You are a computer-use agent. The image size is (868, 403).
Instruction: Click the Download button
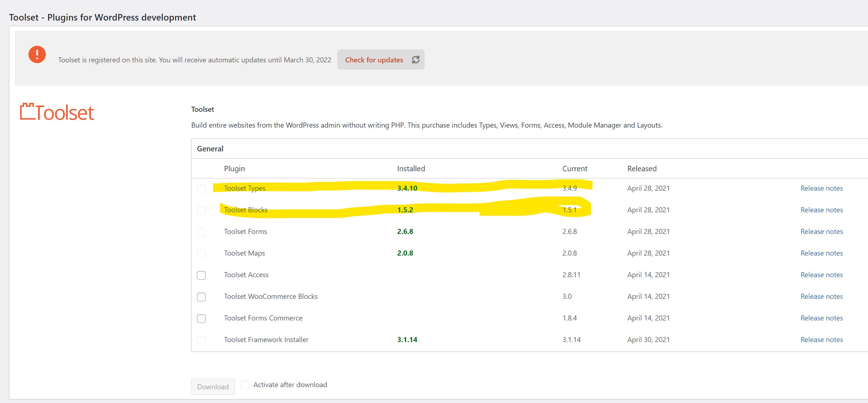(x=213, y=386)
